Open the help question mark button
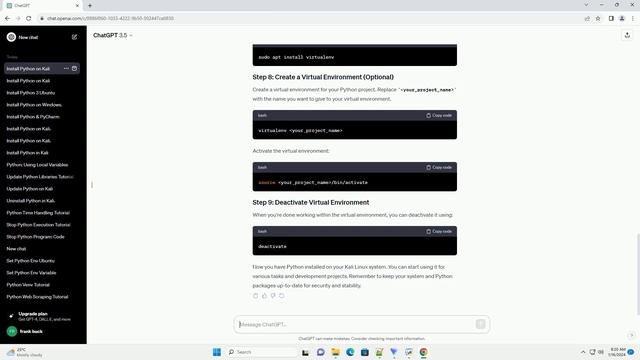The image size is (640, 360). tap(631, 335)
